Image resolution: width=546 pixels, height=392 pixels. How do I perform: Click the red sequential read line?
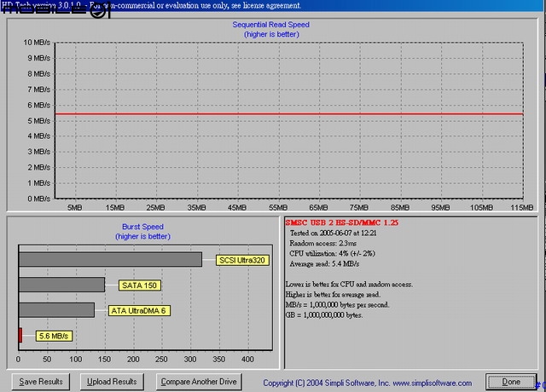coord(289,113)
